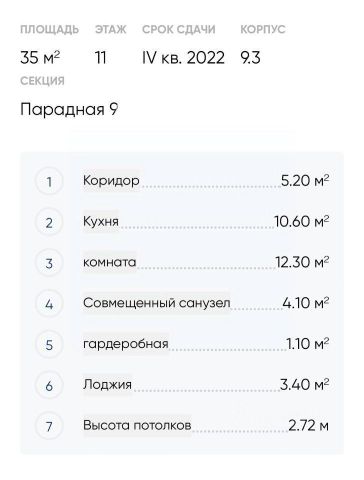Click the circled number 1 icon

click(x=49, y=182)
